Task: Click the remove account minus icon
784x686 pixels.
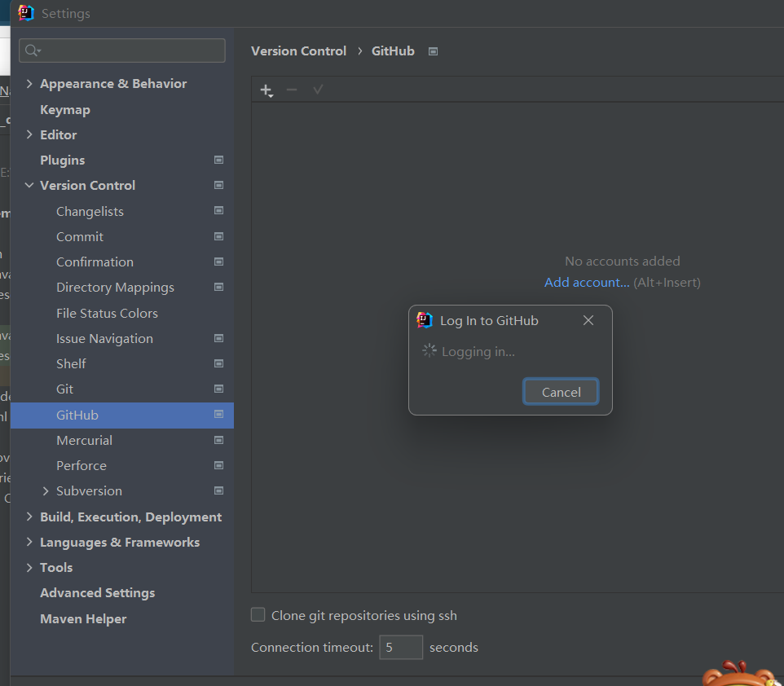Action: pyautogui.click(x=292, y=90)
